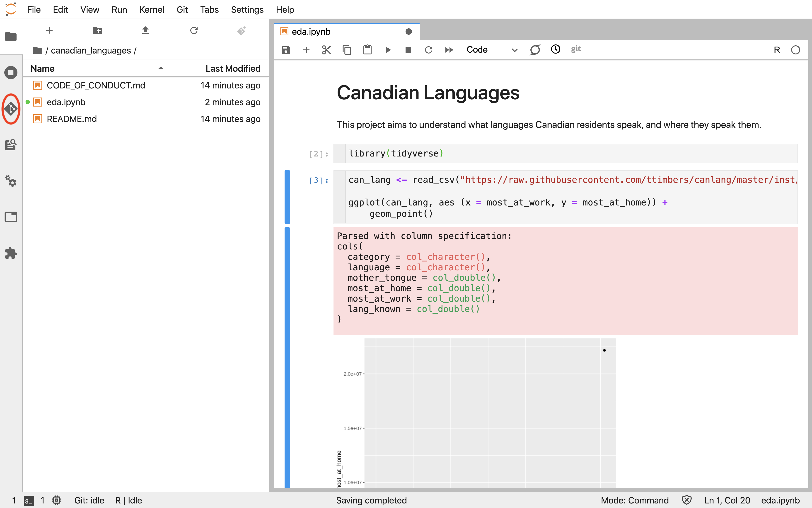Open the Table of Contents sidebar icon
812x508 pixels.
[x=11, y=145]
